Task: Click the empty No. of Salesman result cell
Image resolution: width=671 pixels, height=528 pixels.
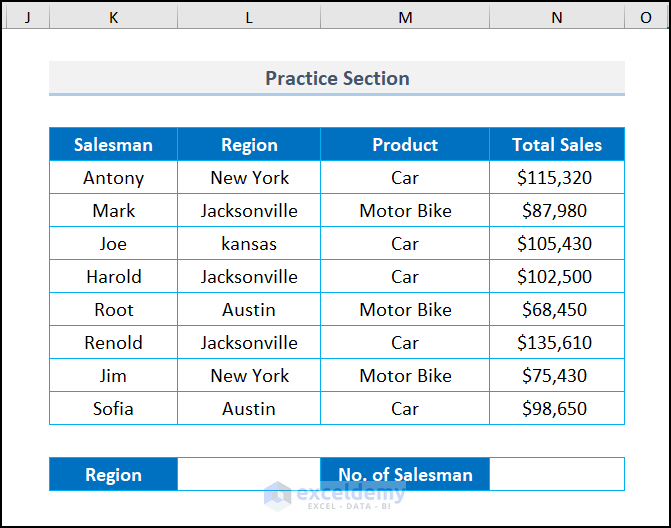Action: (557, 475)
